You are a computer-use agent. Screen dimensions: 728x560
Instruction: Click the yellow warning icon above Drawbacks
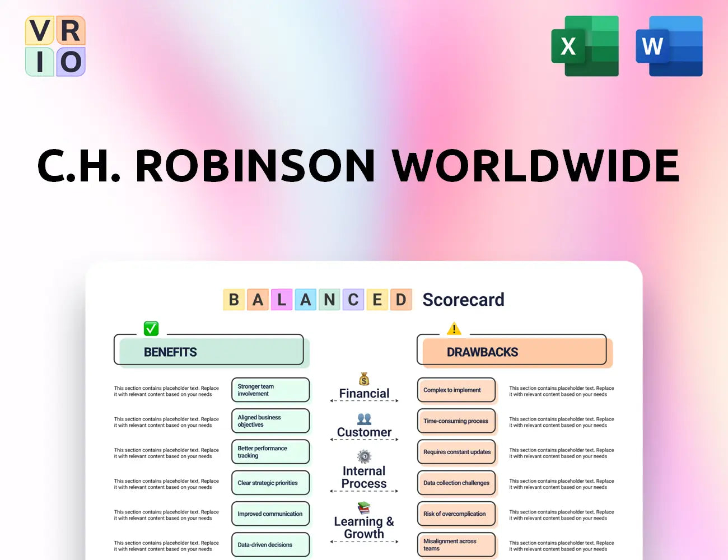tap(454, 328)
